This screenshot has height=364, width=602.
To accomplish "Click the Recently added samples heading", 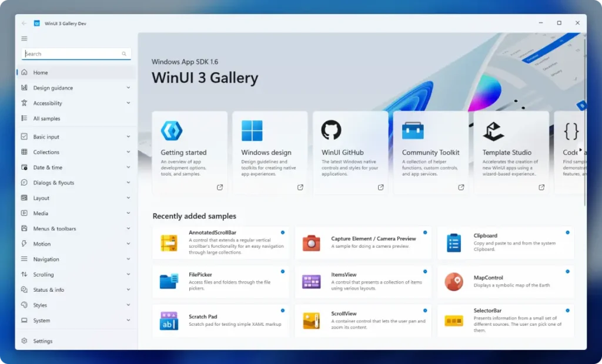I will tap(194, 216).
